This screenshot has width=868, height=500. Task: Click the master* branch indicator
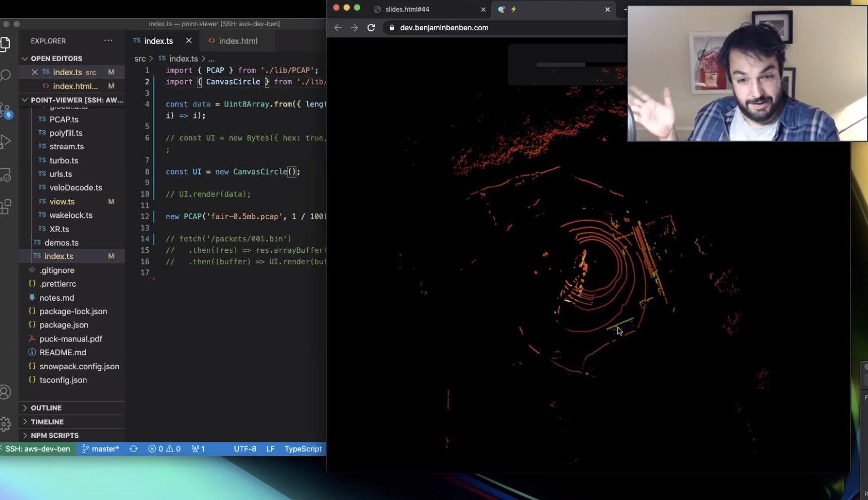coord(101,449)
